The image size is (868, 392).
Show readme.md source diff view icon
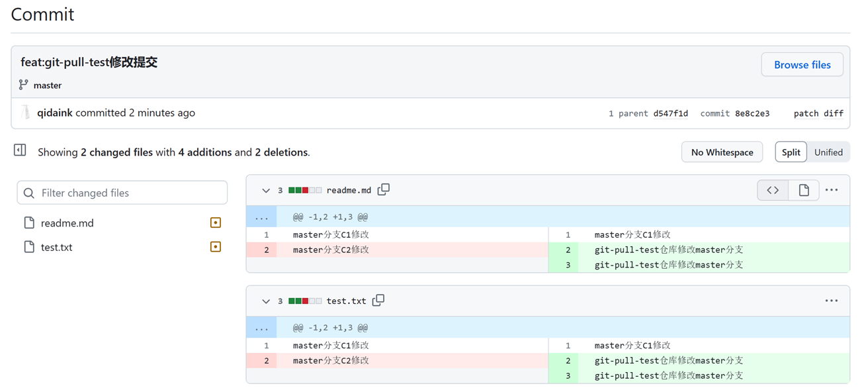[x=773, y=190]
